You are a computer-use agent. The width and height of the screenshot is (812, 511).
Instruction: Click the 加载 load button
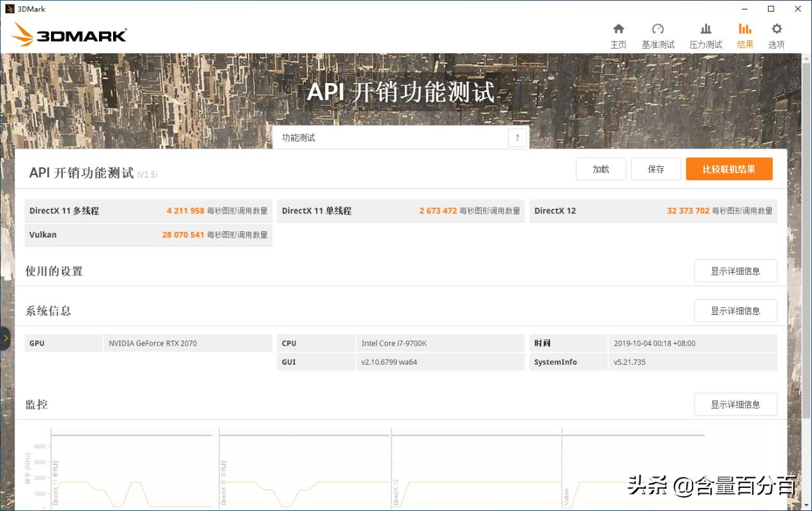pyautogui.click(x=601, y=169)
